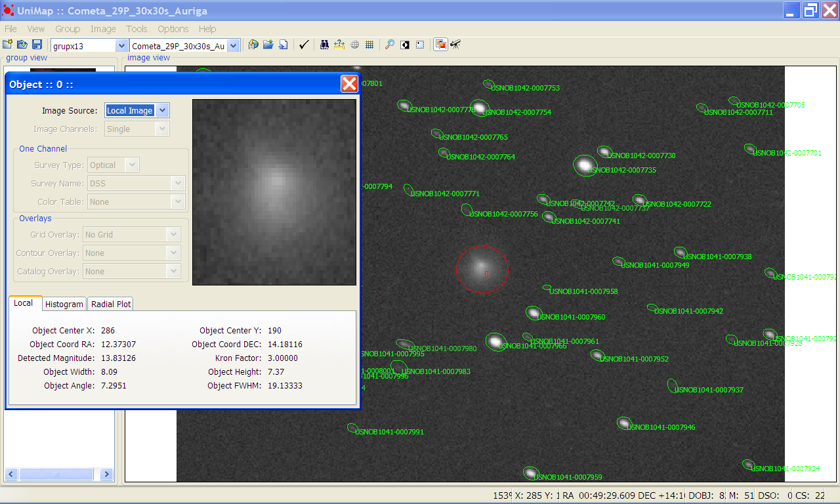Screen dimensions: 840x504
Task: Click the star labeled USNOB1042-0007754
Action: (x=480, y=108)
